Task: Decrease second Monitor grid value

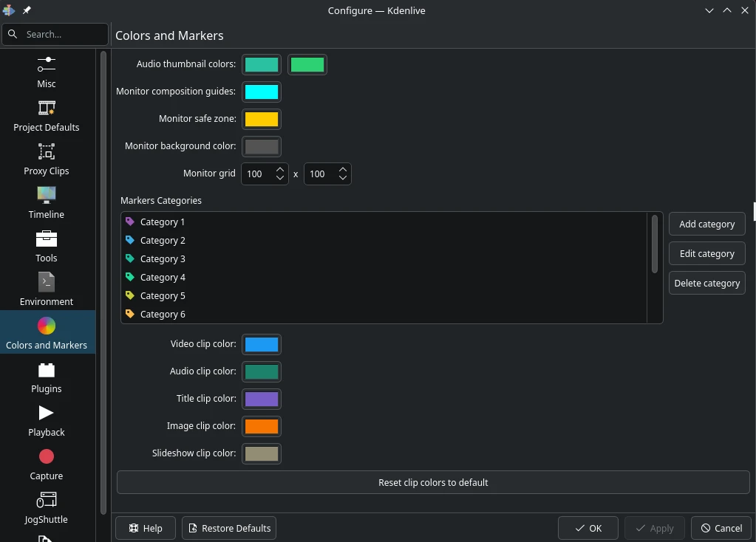Action: (x=343, y=178)
